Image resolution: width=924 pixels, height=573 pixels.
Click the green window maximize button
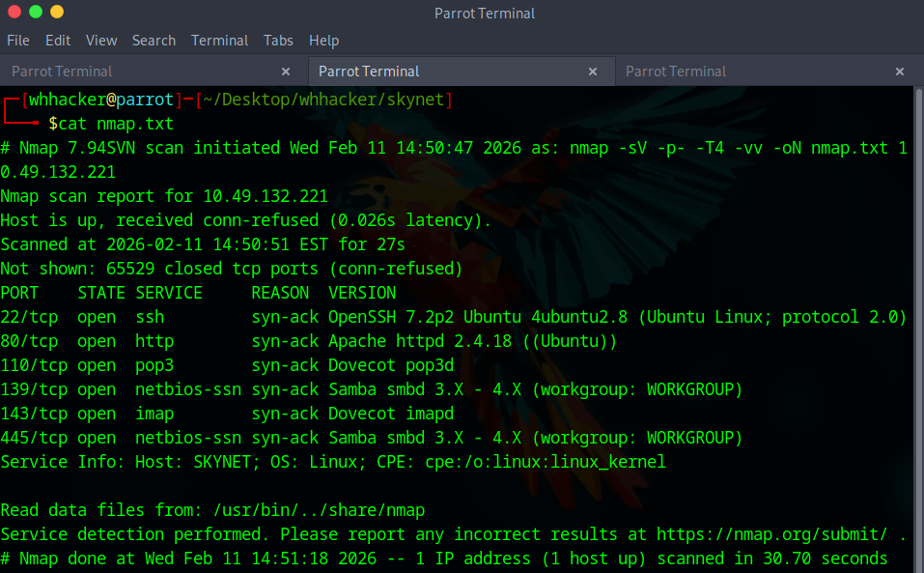36,12
